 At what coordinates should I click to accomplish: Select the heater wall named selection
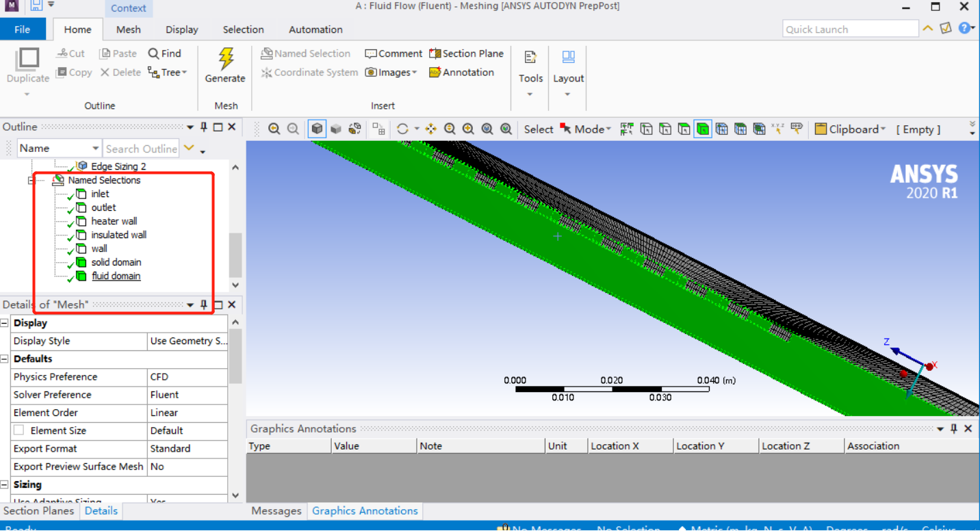[114, 221]
